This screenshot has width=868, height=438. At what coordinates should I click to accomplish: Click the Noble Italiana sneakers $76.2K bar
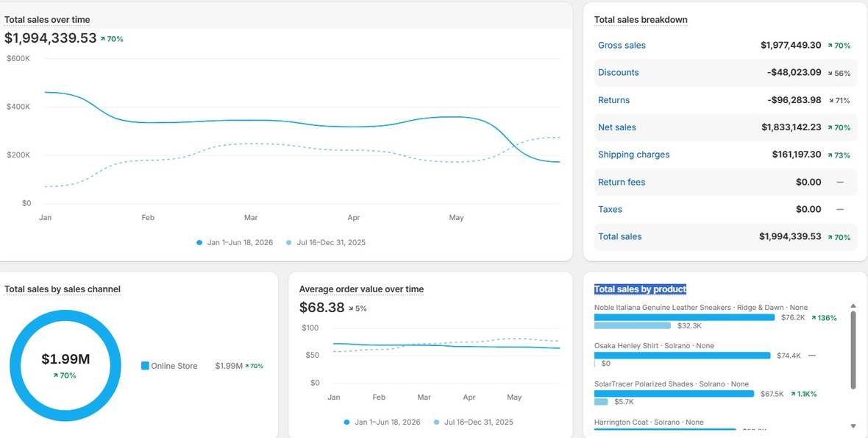pyautogui.click(x=684, y=317)
